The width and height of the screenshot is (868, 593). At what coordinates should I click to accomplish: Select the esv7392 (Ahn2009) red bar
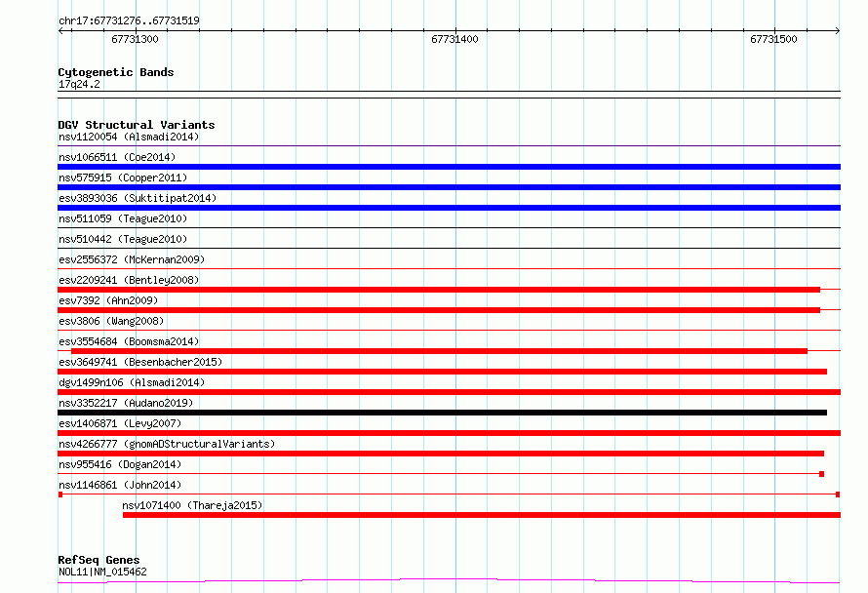439,310
